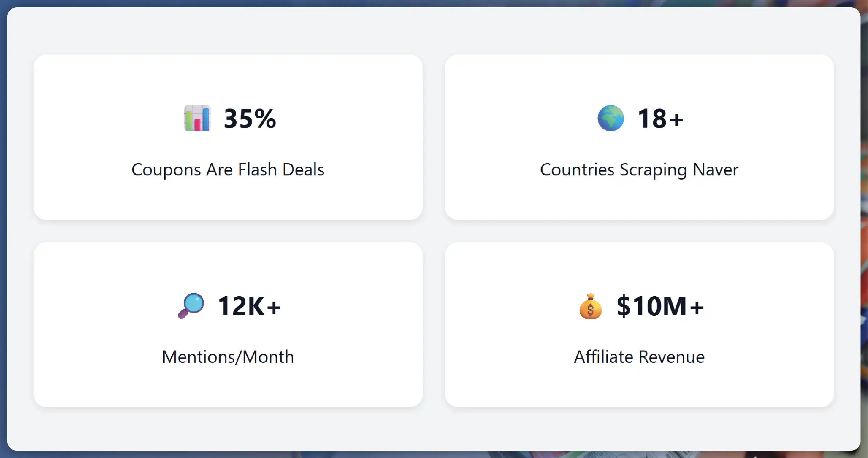Click the 35% statistic value
This screenshot has width=868, height=458.
(x=249, y=119)
